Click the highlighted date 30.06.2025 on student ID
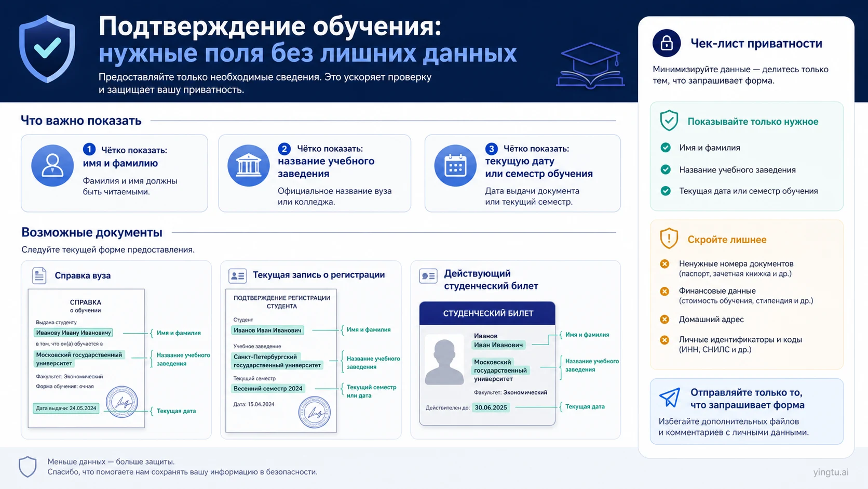This screenshot has width=868, height=489. 491,407
